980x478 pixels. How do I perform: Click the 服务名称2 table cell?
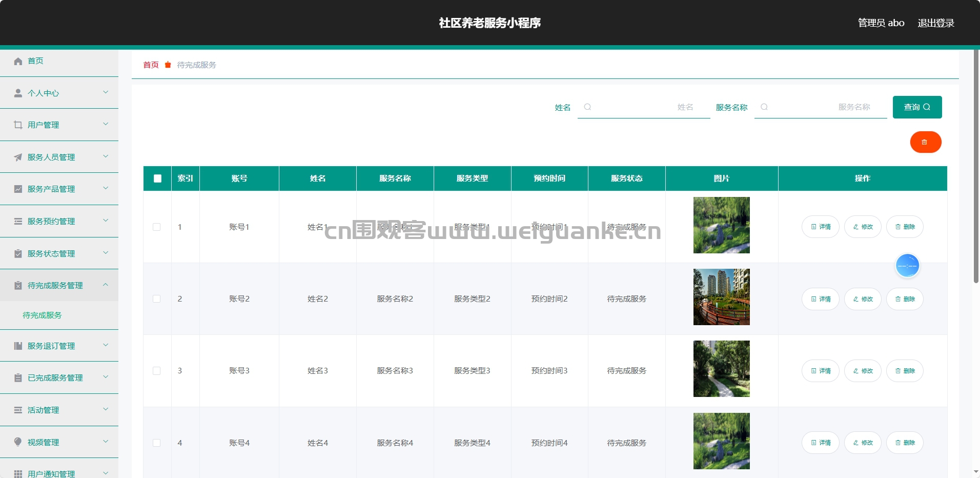coord(395,298)
